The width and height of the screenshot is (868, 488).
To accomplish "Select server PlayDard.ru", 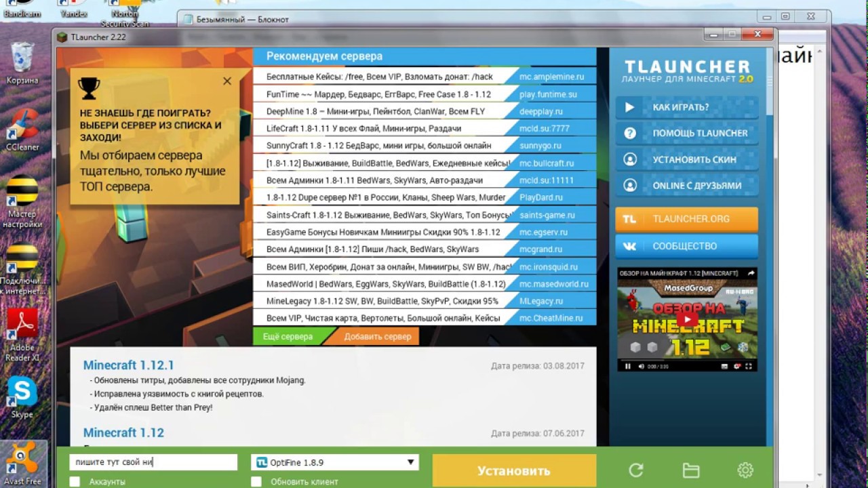I will [425, 197].
